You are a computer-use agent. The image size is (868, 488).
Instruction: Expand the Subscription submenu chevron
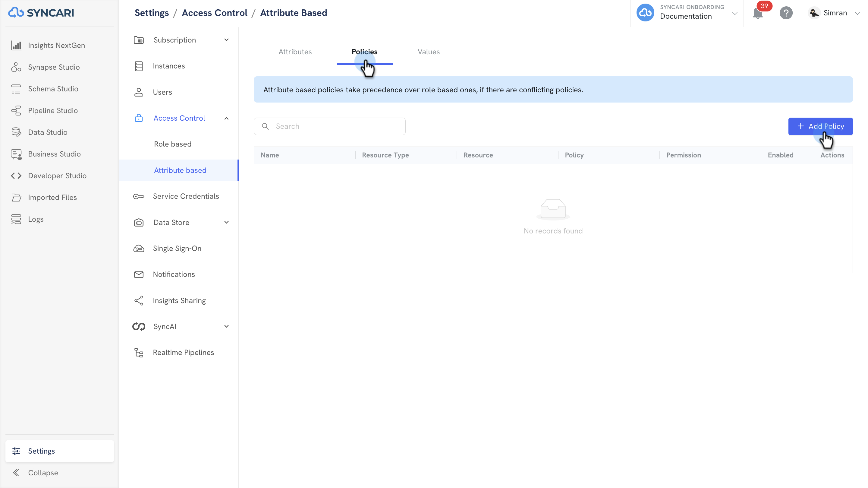[226, 40]
